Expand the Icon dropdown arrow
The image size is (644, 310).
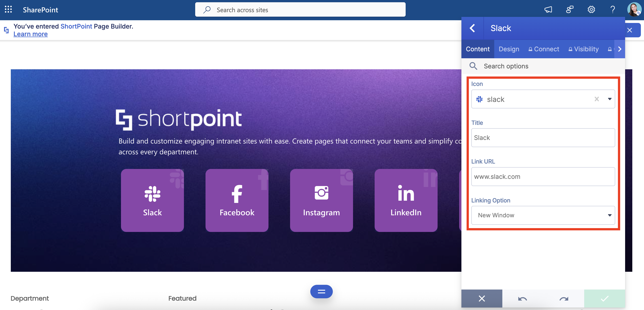[610, 99]
